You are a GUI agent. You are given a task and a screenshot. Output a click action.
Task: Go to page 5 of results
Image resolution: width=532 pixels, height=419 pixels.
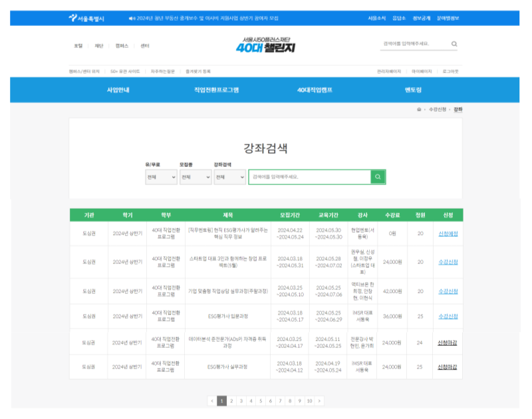point(261,401)
